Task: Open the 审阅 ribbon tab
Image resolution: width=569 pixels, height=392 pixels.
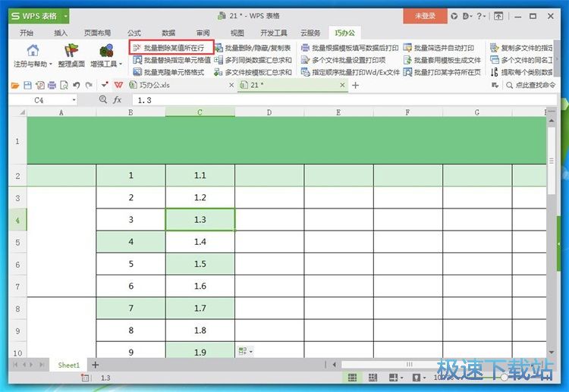Action: (x=203, y=33)
